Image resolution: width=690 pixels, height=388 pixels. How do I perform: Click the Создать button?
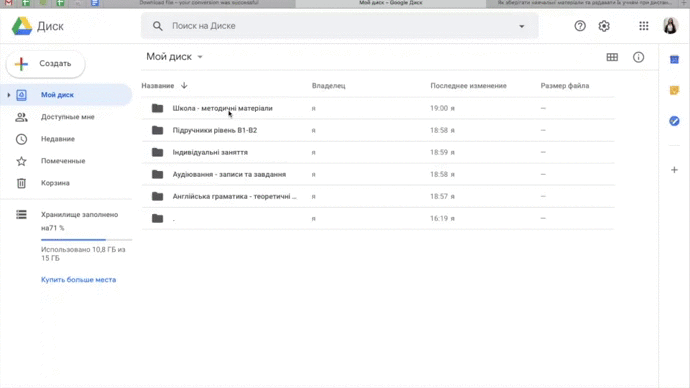coord(46,64)
